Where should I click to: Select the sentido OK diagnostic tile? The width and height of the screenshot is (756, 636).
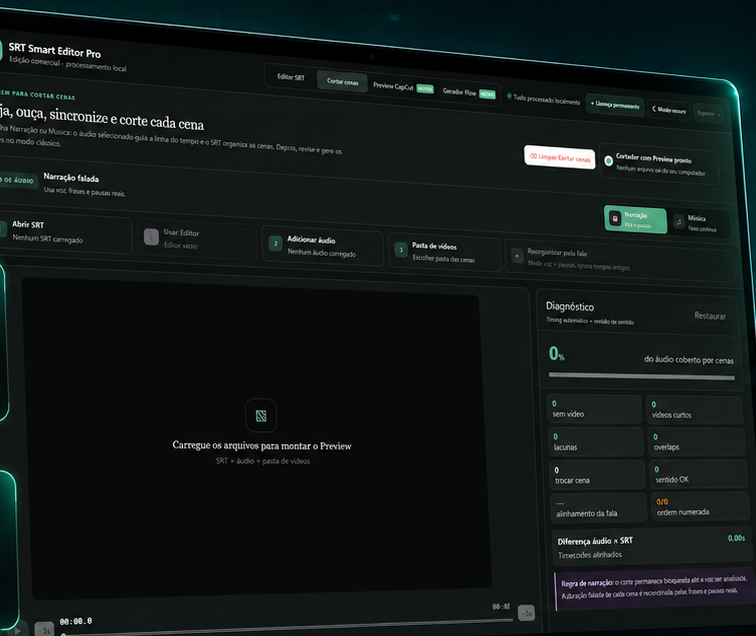698,475
